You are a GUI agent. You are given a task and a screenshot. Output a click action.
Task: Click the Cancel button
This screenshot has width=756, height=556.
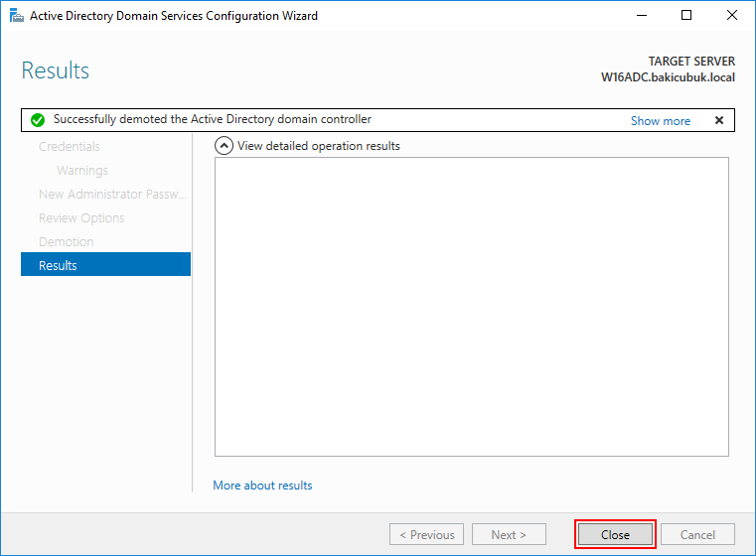tap(697, 534)
